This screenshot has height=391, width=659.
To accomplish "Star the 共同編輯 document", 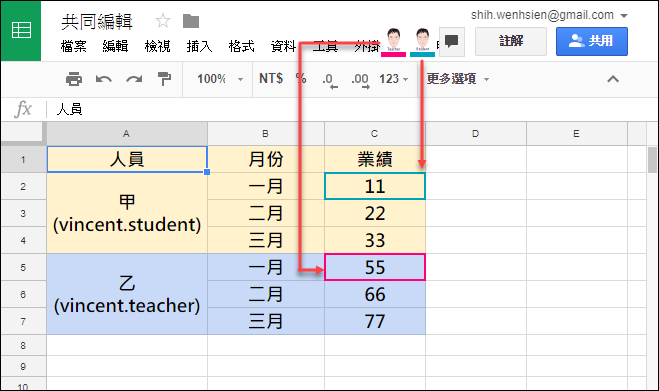I will pos(163,21).
